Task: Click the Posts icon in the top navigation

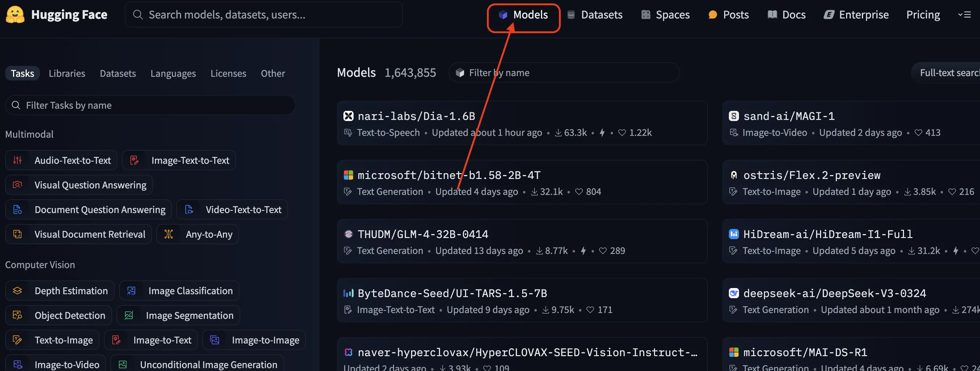Action: pos(713,14)
